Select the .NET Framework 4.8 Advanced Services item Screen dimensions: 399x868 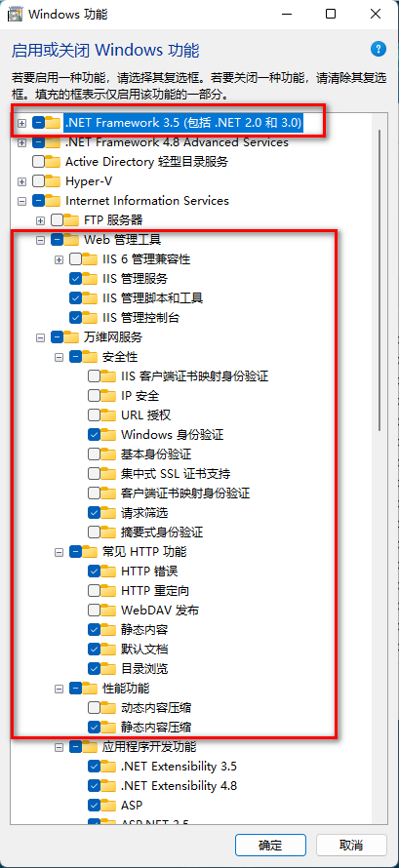coord(177,142)
